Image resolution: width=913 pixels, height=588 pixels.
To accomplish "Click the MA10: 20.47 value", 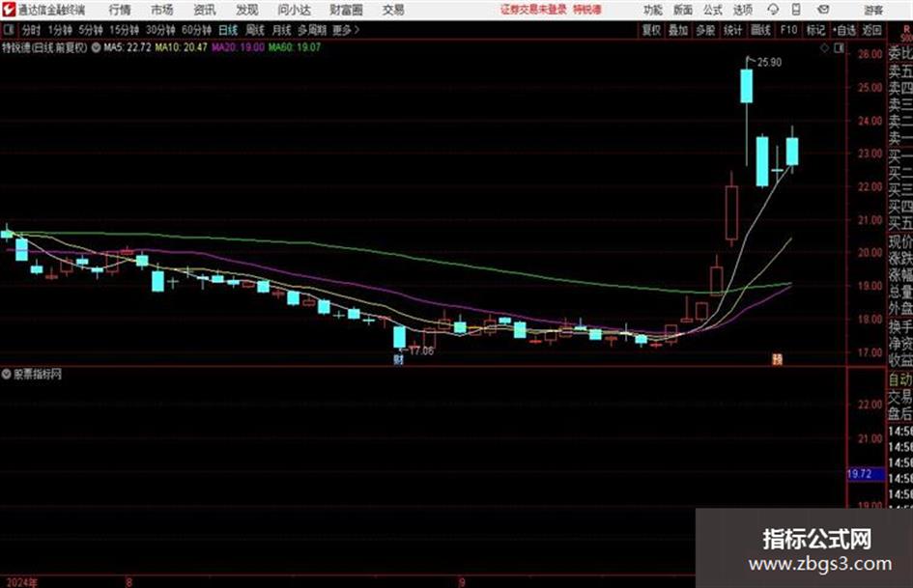I will [x=181, y=47].
